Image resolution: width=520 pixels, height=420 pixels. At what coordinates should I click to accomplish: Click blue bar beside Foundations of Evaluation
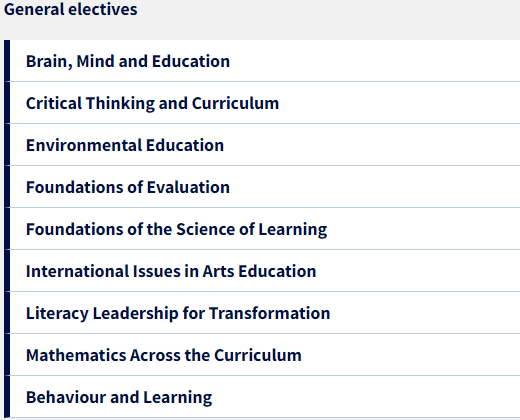(7, 187)
